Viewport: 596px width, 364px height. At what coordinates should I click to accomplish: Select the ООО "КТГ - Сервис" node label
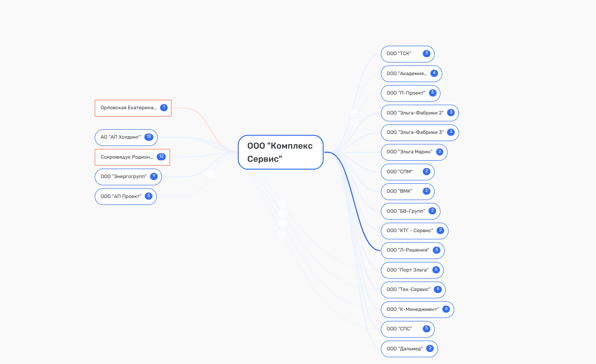pos(410,231)
